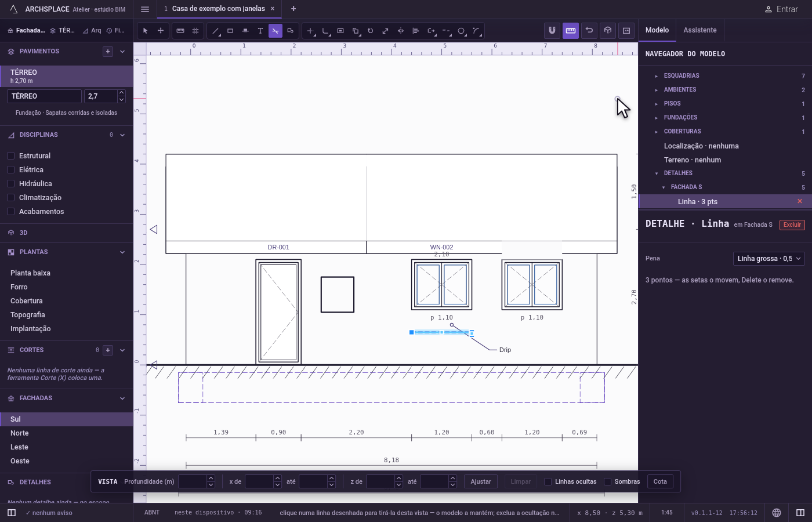812x522 pixels.
Task: Activate the Move crosshair tool
Action: pos(161,31)
